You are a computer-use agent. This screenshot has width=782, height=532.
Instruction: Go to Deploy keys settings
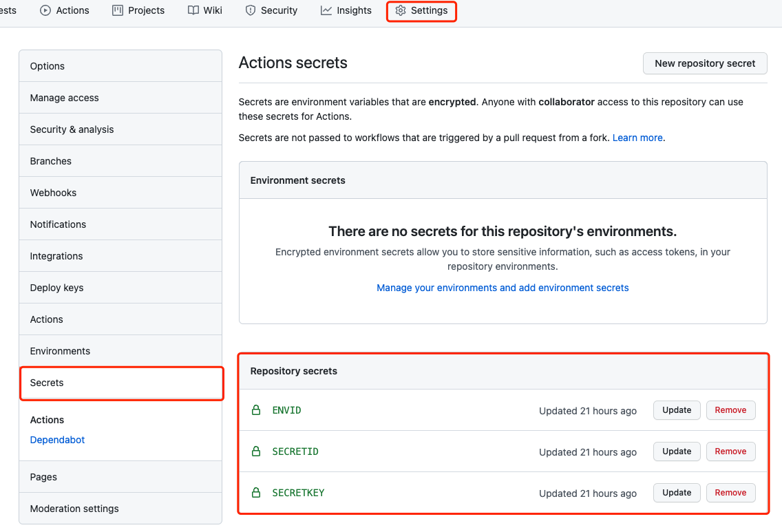(120, 288)
